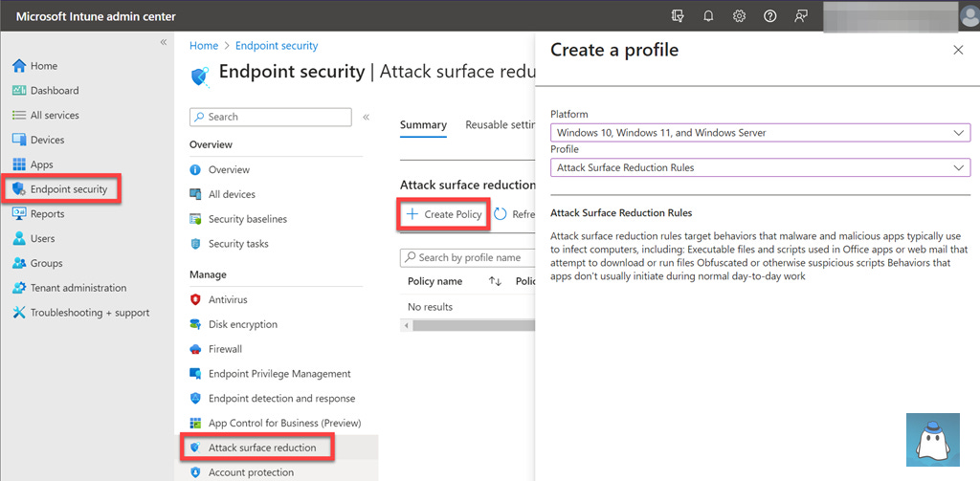
Task: Click the Firewall cloud icon
Action: coord(195,349)
